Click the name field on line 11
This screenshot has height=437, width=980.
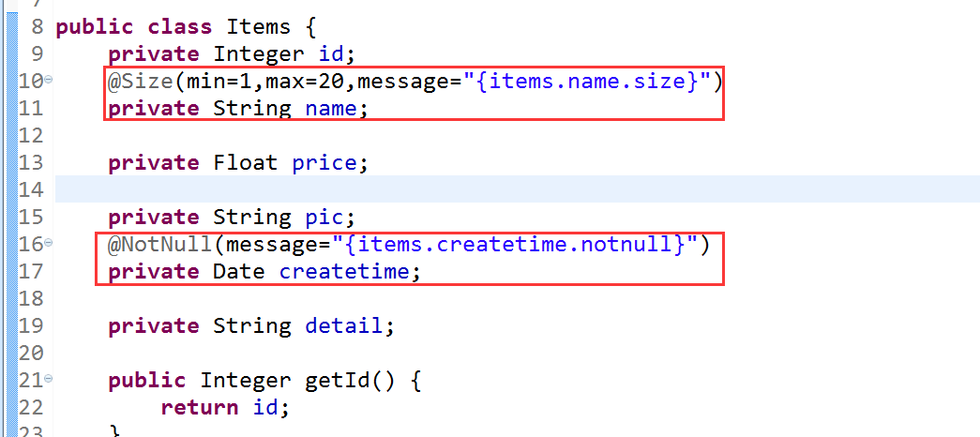330,109
